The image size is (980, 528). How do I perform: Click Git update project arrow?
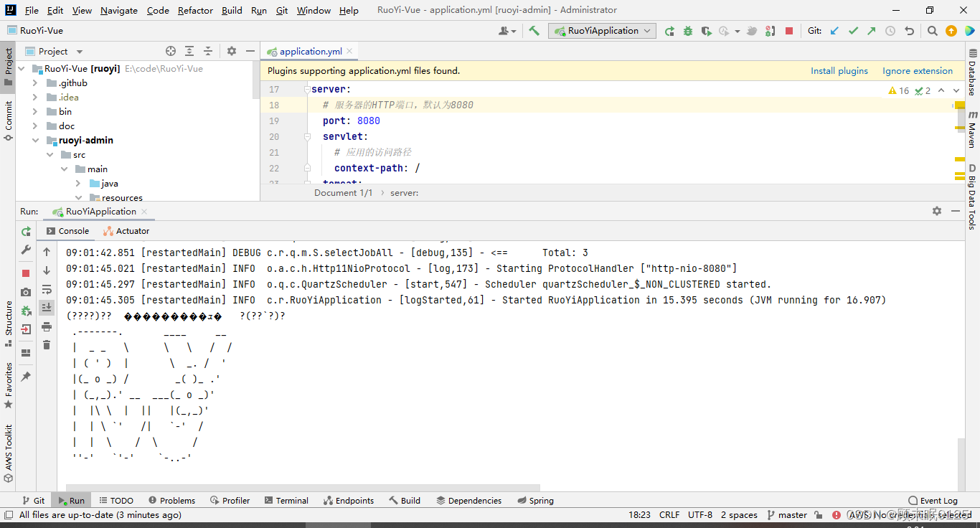(x=834, y=31)
